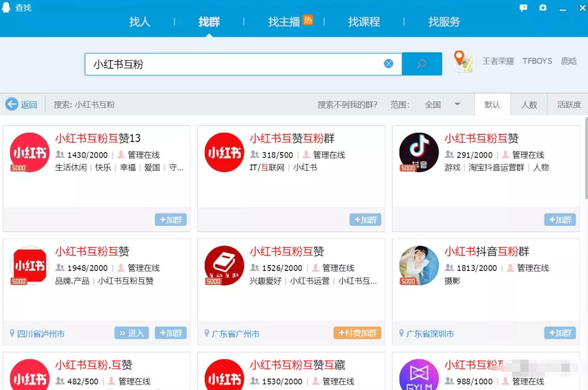
Task: Sort results by 人数
Action: [x=529, y=104]
